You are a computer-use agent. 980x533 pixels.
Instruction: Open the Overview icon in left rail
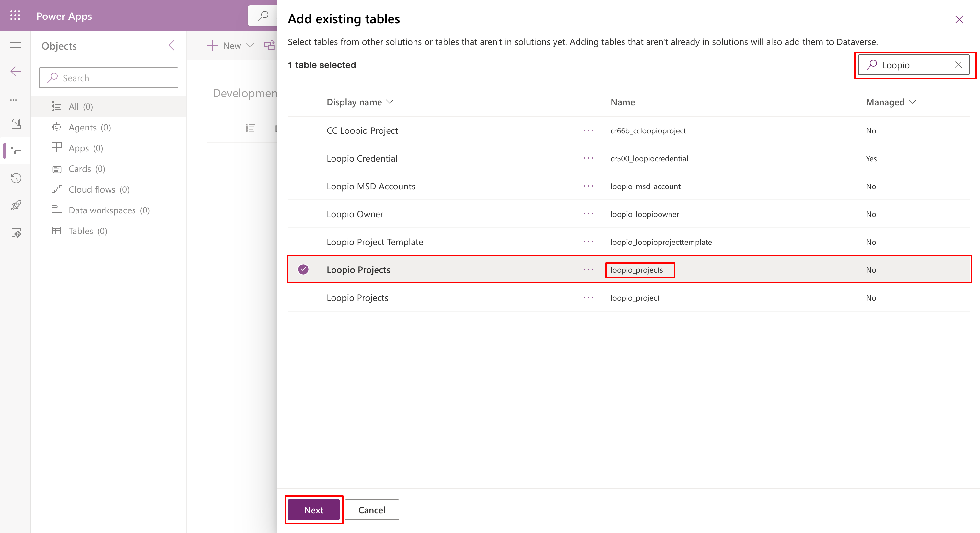click(x=16, y=124)
